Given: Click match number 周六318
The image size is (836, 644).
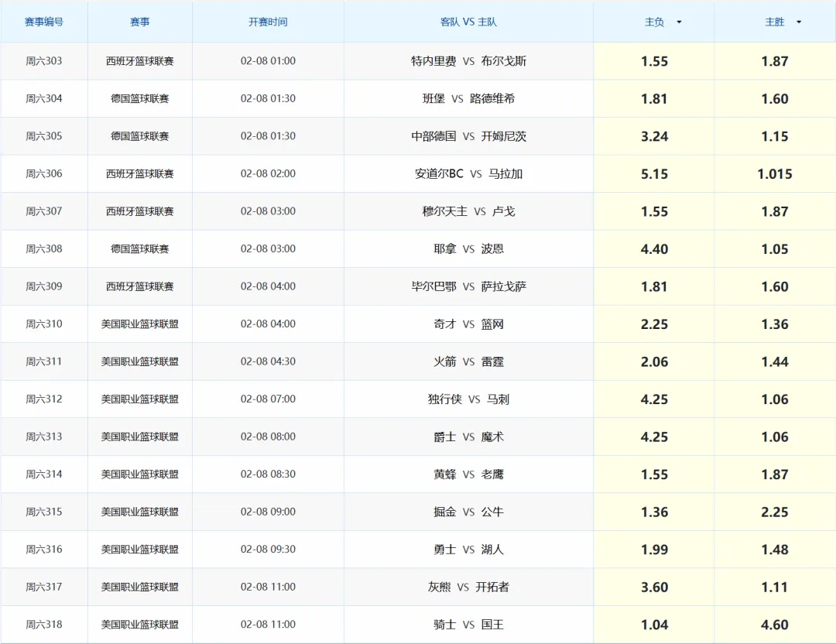Looking at the screenshot, I should 44,624.
